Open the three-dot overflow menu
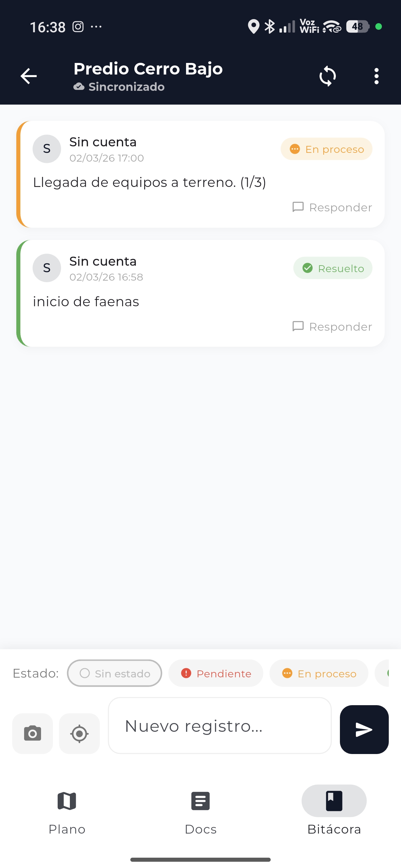Image resolution: width=401 pixels, height=868 pixels. (x=376, y=76)
